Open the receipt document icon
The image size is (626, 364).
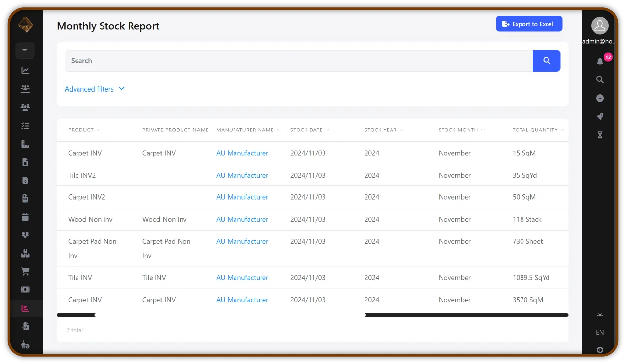(x=26, y=199)
